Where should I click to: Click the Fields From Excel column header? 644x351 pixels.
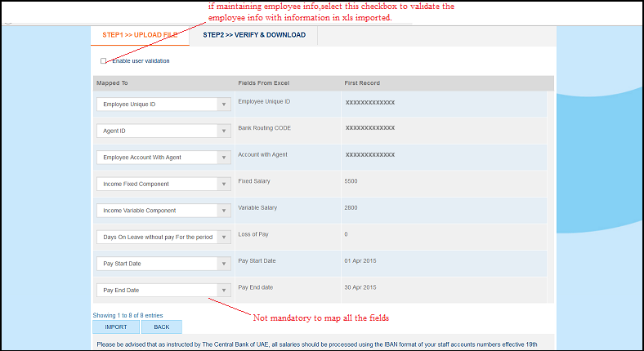tap(263, 83)
